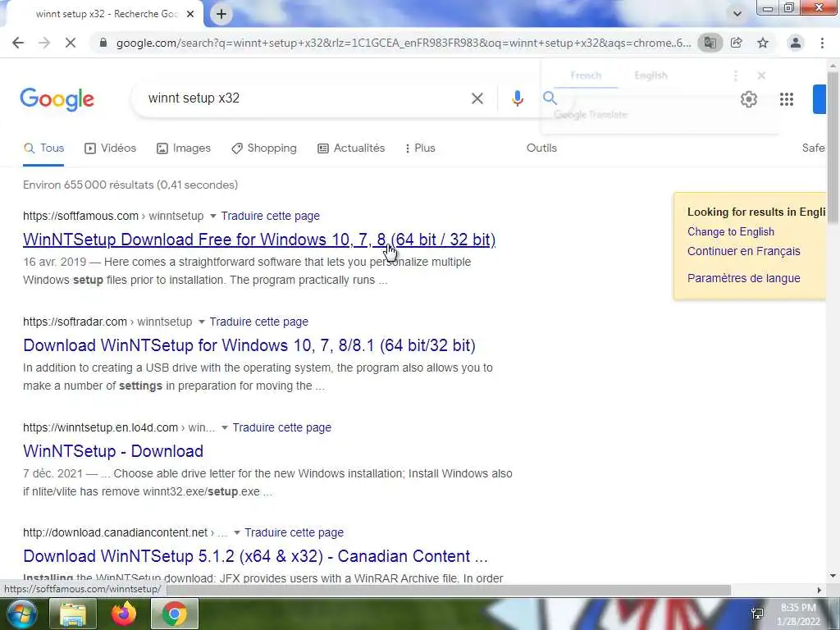Viewport: 840px width, 630px height.
Task: Open Chrome's three-dot menu
Action: 822,43
